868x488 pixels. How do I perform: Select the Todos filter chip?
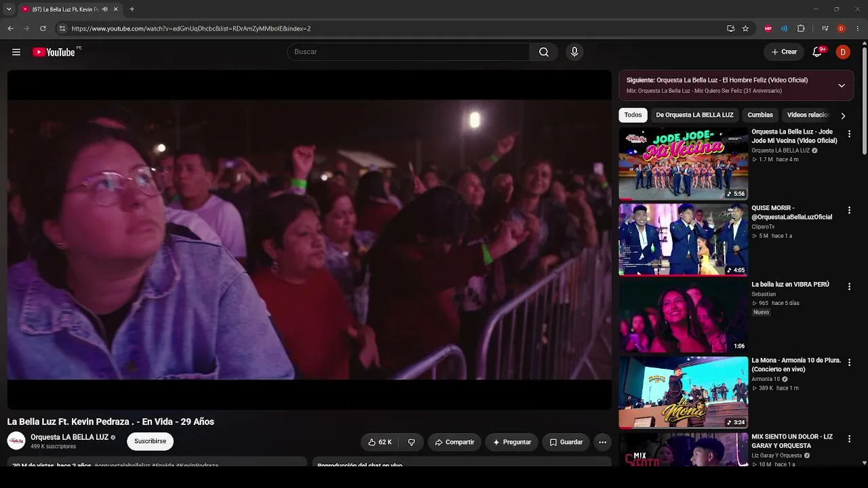(633, 115)
